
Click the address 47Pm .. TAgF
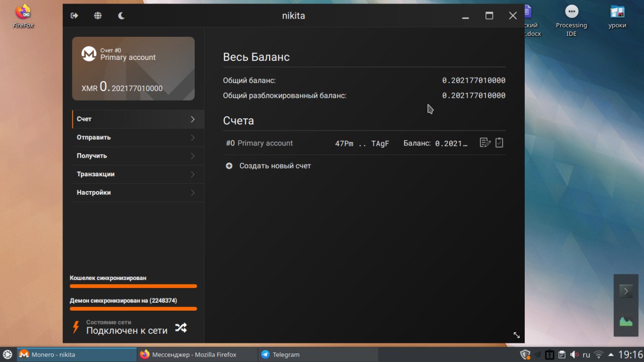pos(362,143)
